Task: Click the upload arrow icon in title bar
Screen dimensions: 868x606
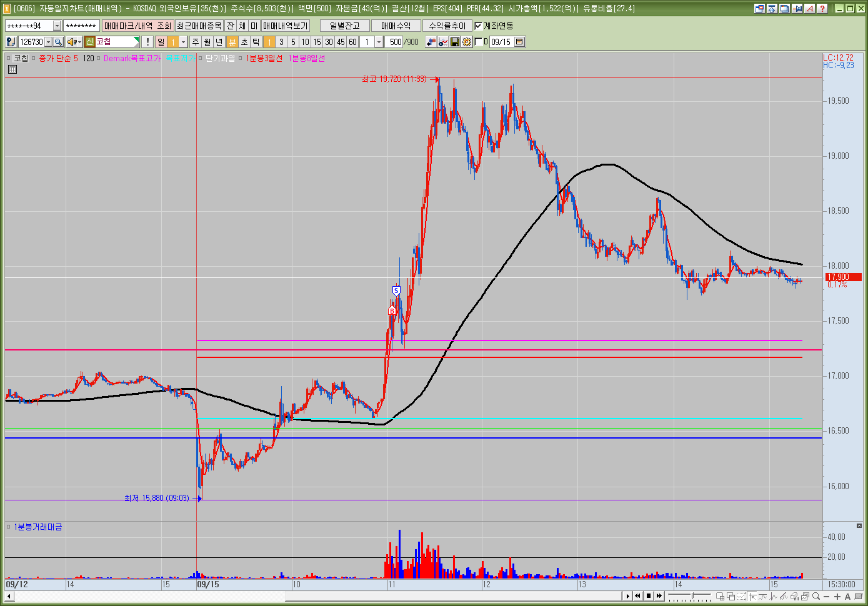Action: 772,8
